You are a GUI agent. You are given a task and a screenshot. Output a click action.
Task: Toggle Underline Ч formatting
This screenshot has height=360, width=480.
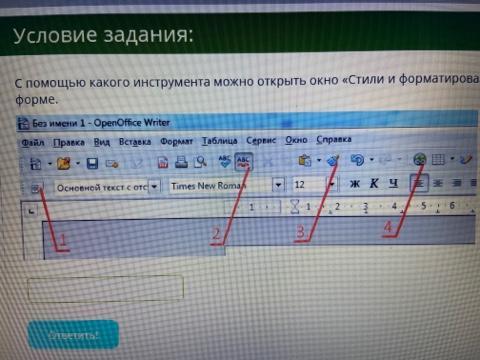[393, 183]
